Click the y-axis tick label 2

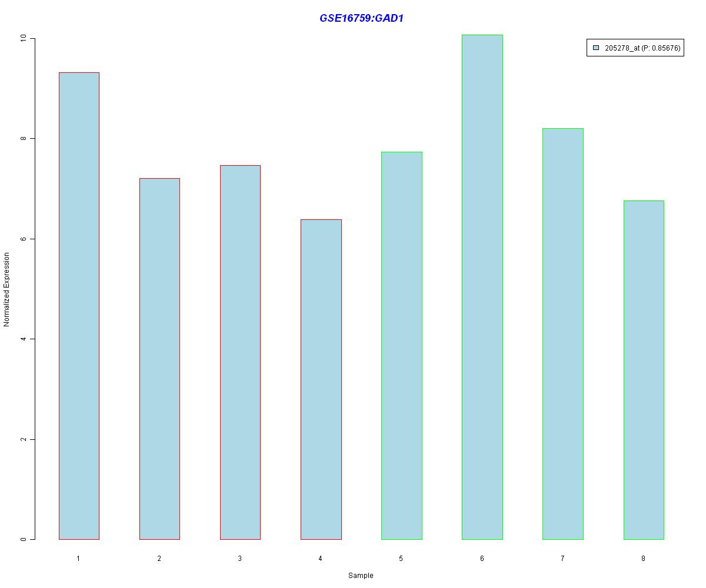tap(24, 439)
